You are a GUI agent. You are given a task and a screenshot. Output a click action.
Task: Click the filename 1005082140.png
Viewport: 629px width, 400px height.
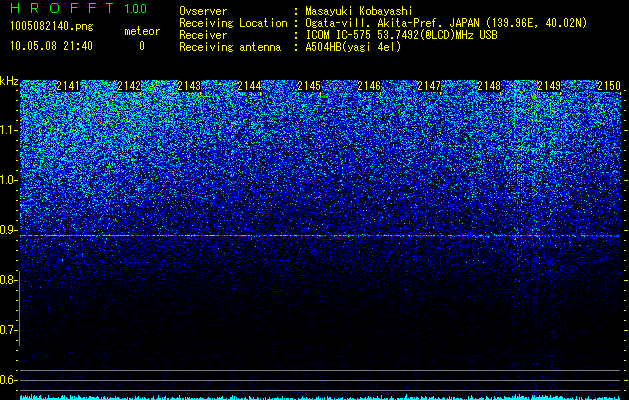tap(52, 27)
